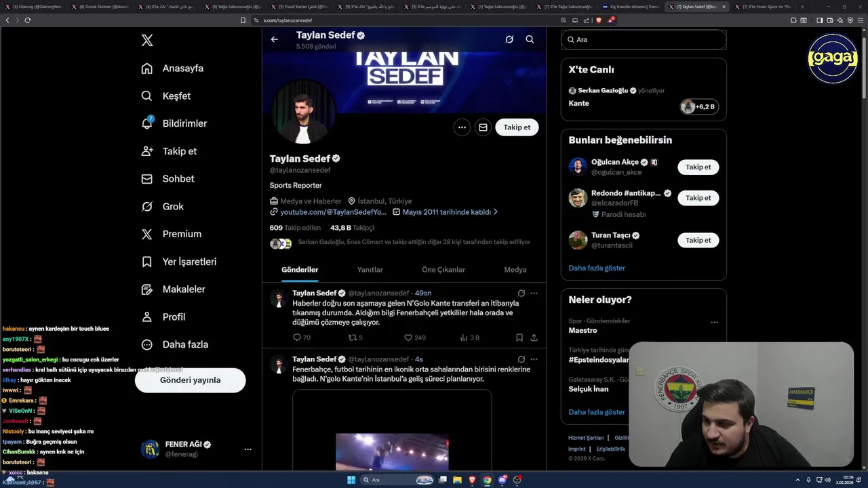This screenshot has height=488, width=868.
Task: Go back with profile header arrow
Action: (x=275, y=39)
